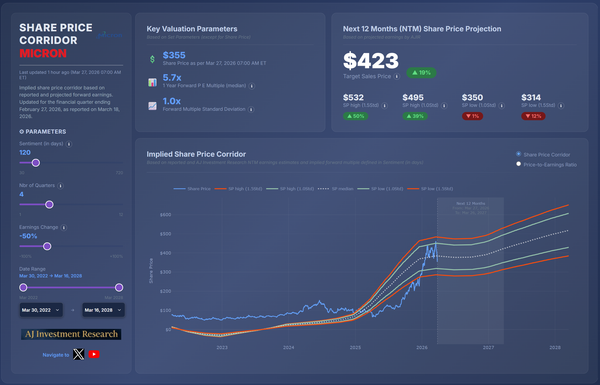Viewport: 600px width, 385px height.
Task: Toggle SP high (1.0Std) legend series
Action: click(x=290, y=189)
